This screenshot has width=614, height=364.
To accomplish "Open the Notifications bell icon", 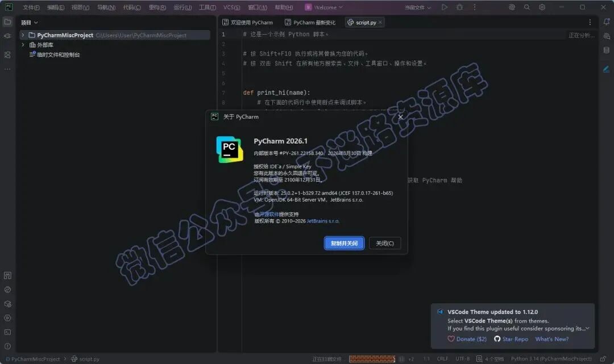I will coord(606,22).
